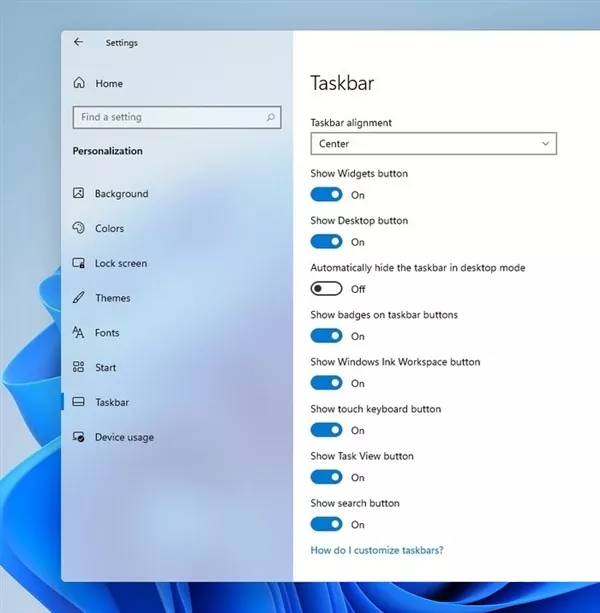Image resolution: width=600 pixels, height=613 pixels.
Task: Open the Fonts settings page
Action: point(107,333)
